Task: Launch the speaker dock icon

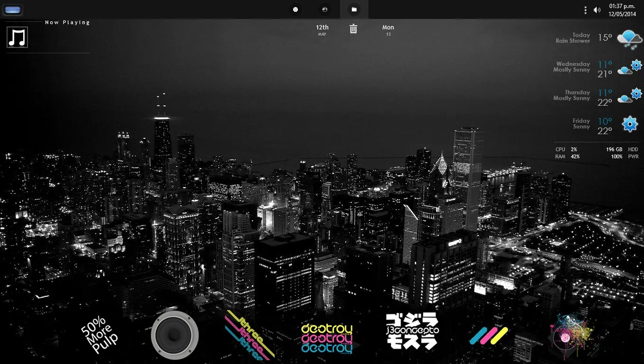Action: coord(175,335)
